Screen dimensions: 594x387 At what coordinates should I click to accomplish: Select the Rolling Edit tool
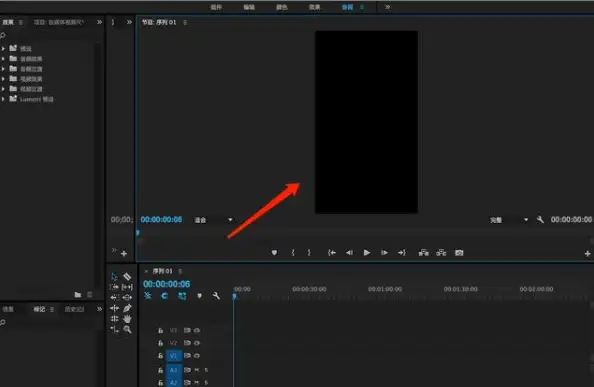tap(114, 319)
